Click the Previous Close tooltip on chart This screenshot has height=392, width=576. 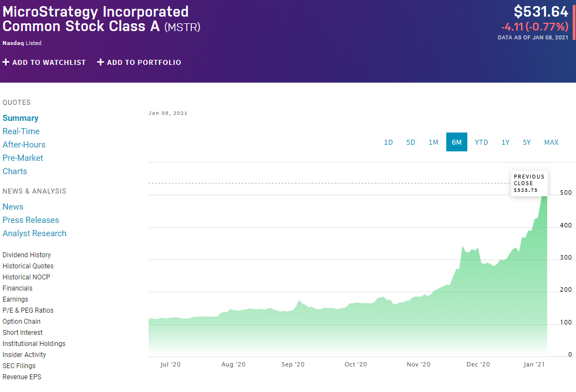[x=529, y=183]
